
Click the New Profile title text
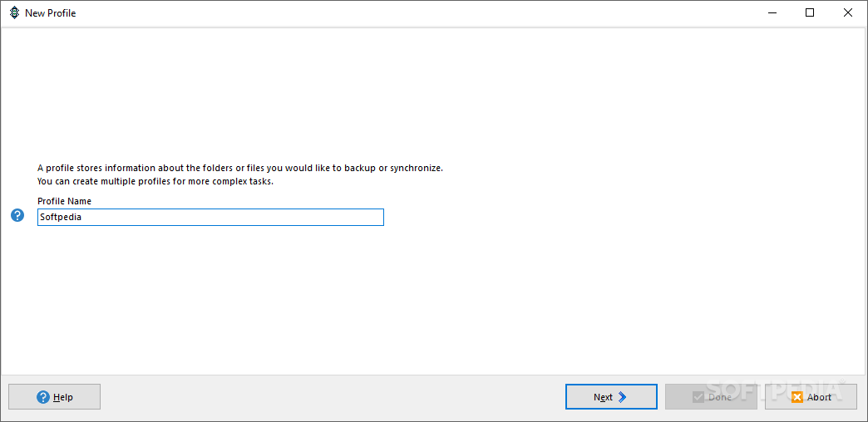point(51,13)
